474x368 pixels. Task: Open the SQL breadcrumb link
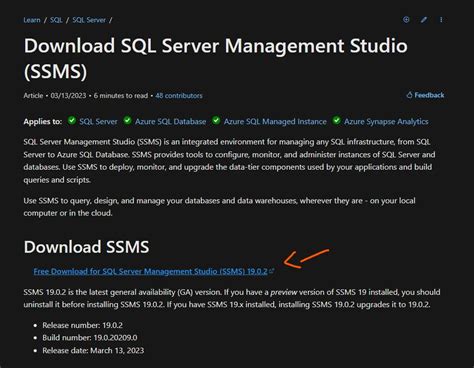(x=56, y=20)
